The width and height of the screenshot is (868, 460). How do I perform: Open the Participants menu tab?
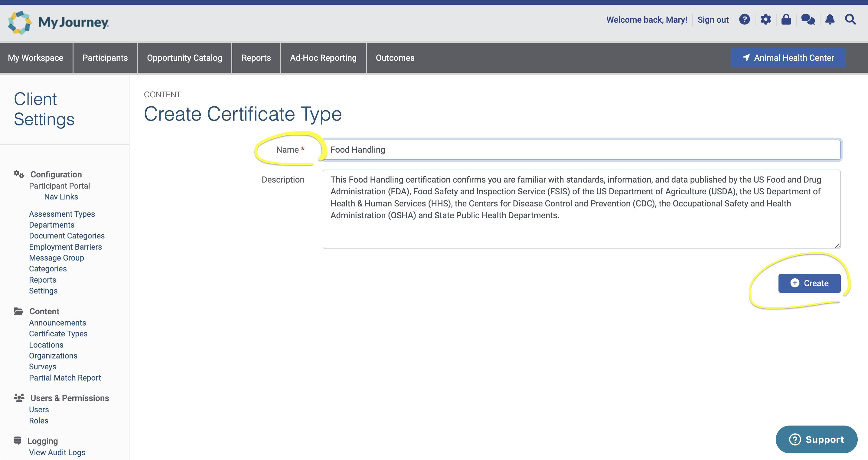tap(105, 58)
